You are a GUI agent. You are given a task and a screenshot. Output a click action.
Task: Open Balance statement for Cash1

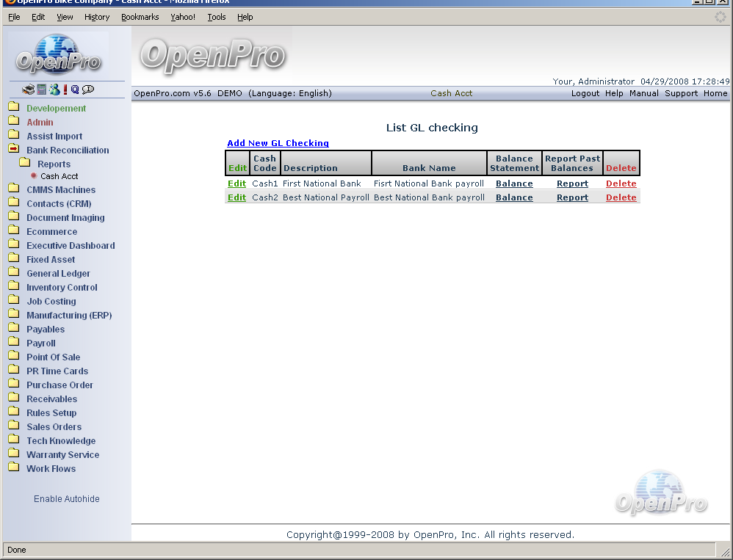point(514,183)
